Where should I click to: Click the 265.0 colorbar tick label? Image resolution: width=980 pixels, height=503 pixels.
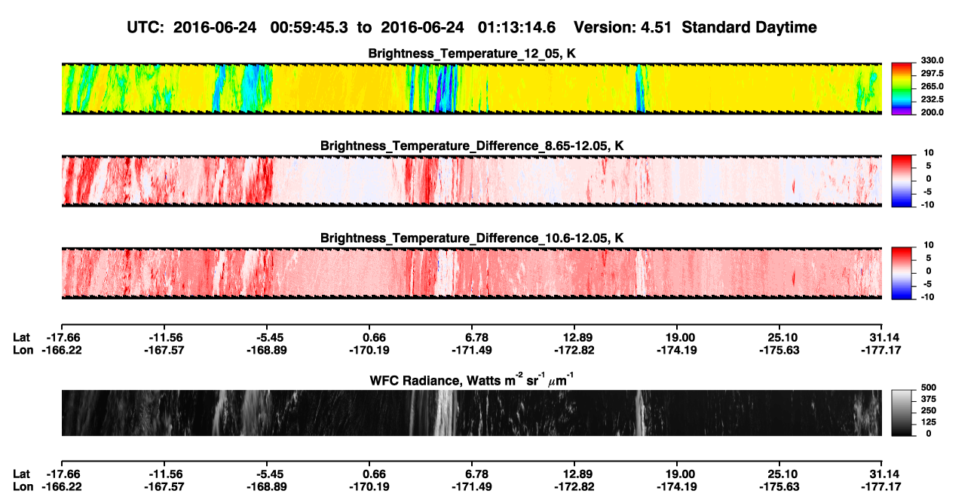[931, 86]
